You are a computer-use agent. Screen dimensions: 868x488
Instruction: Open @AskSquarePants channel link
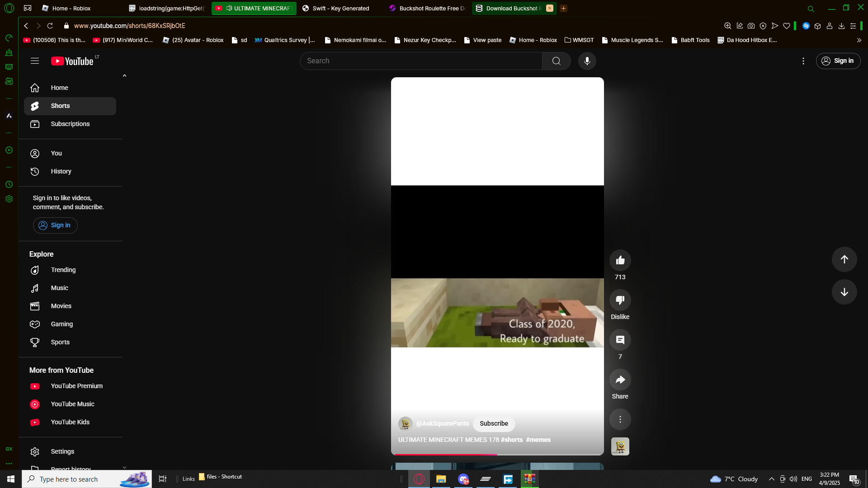[x=443, y=424]
